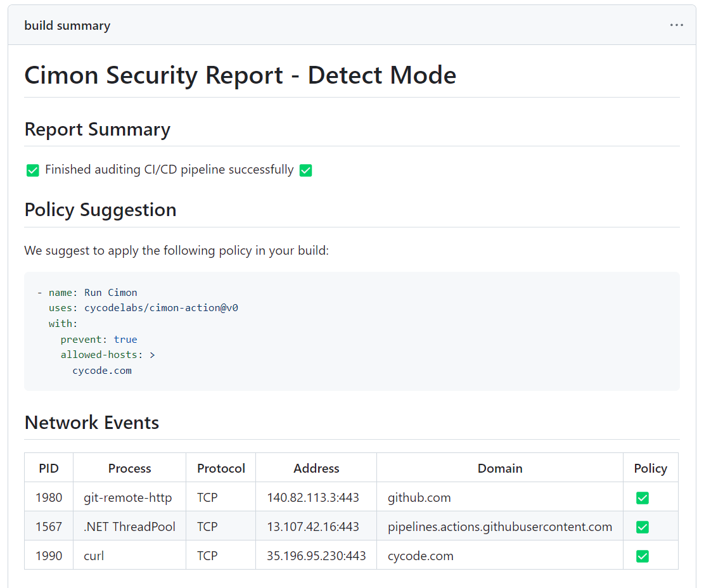Select the 'Cimon Security Report' heading
Viewport: 704px width, 588px height.
pyautogui.click(x=240, y=75)
